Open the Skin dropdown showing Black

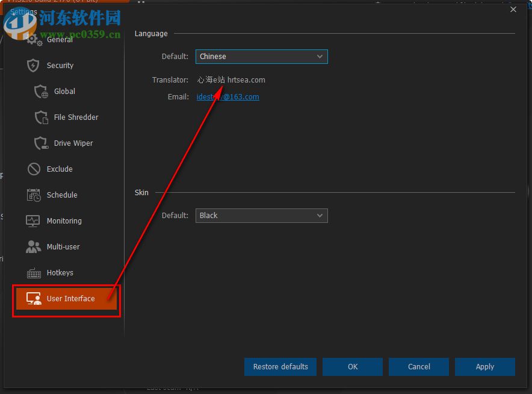tap(261, 216)
